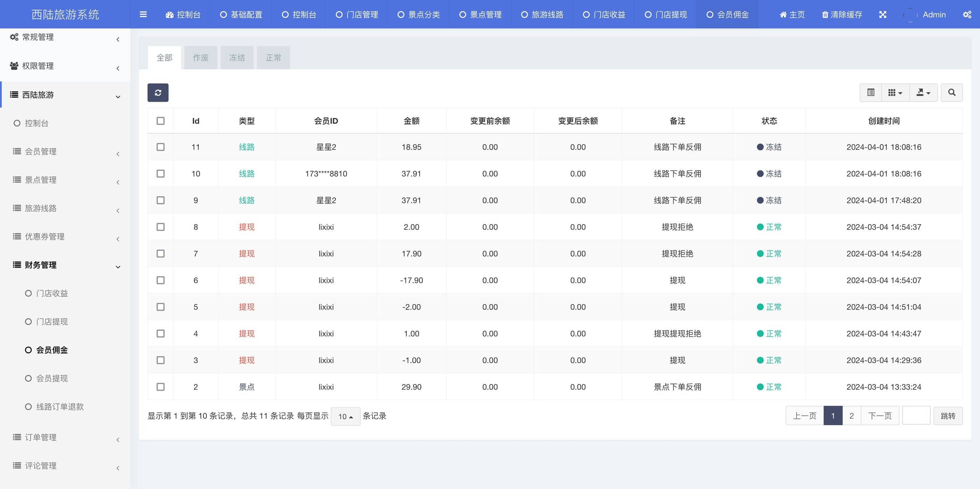Image resolution: width=980 pixels, height=489 pixels.
Task: Open the 基础配置 top tab
Action: pos(241,14)
